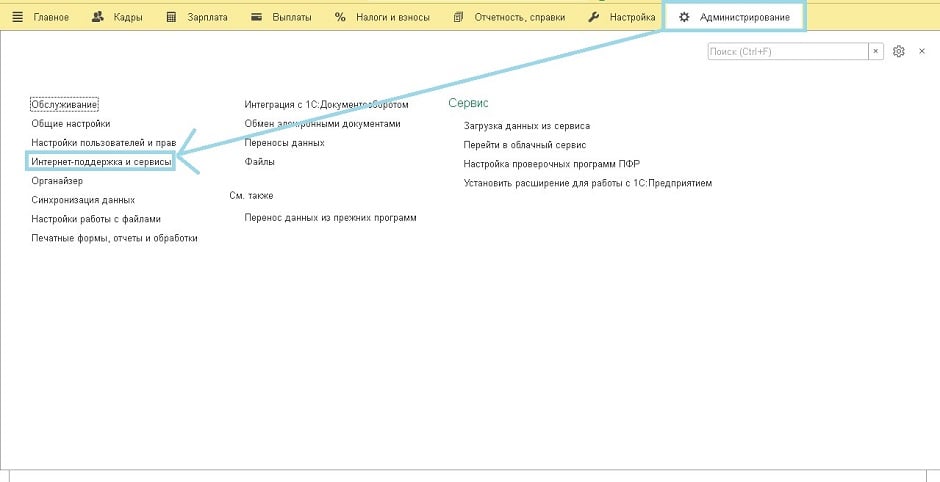Click the Сервис group heading

point(468,103)
